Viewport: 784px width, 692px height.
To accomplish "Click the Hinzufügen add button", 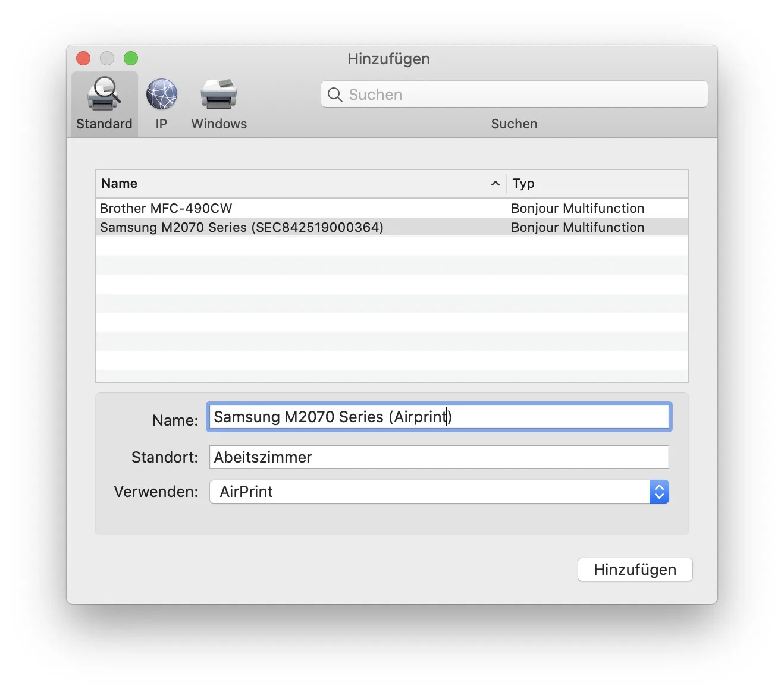I will click(635, 570).
